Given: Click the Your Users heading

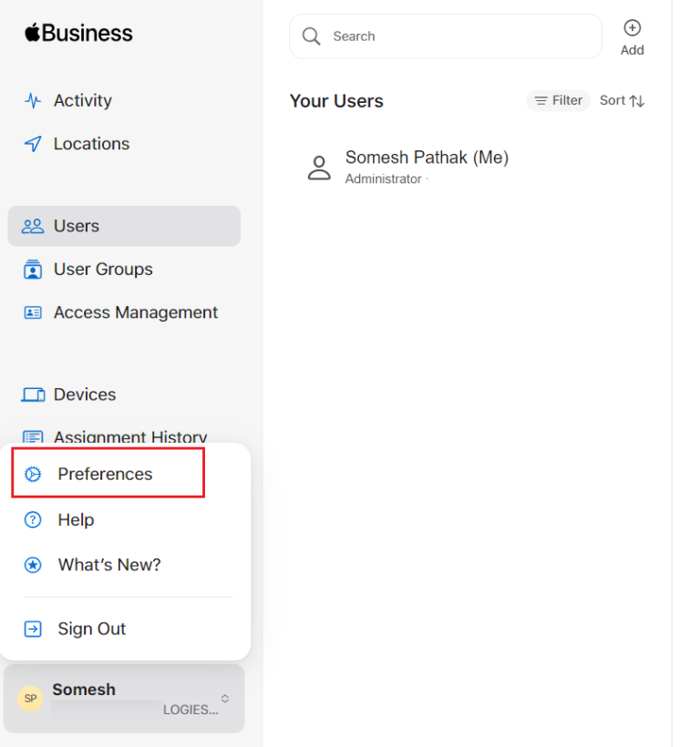Looking at the screenshot, I should point(336,101).
